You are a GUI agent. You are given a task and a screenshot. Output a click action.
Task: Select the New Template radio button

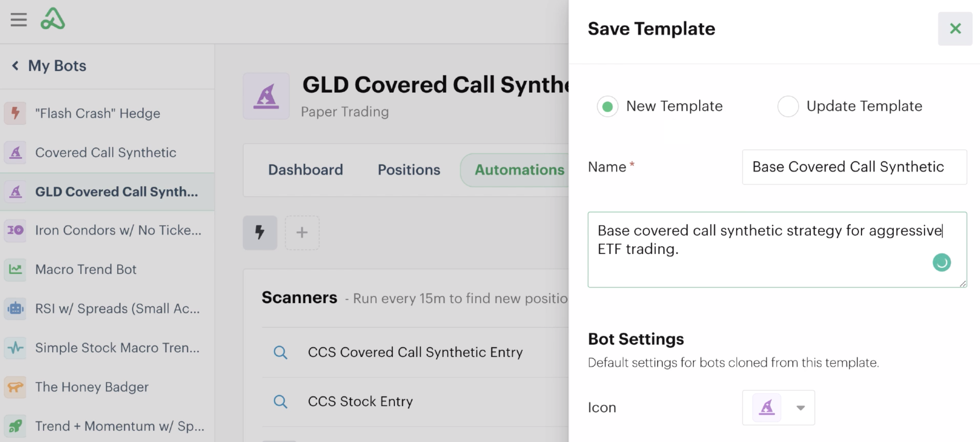[607, 106]
